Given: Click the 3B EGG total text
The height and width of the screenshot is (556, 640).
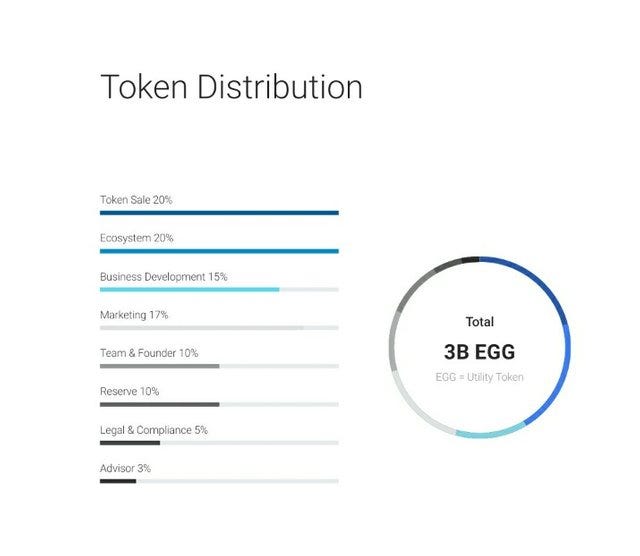Looking at the screenshot, I should [x=480, y=352].
